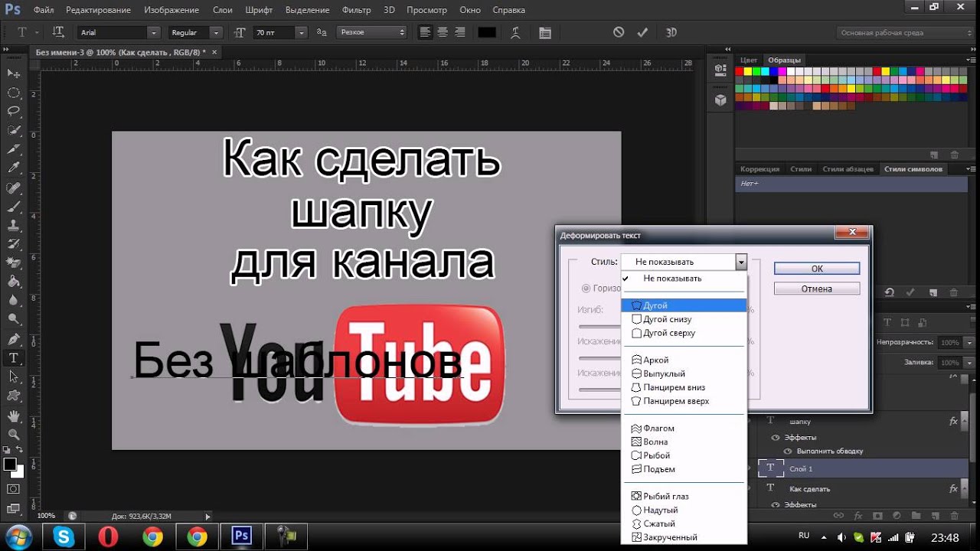Close the Без имени-3 document tab
The width and height of the screenshot is (980, 551).
(x=214, y=52)
